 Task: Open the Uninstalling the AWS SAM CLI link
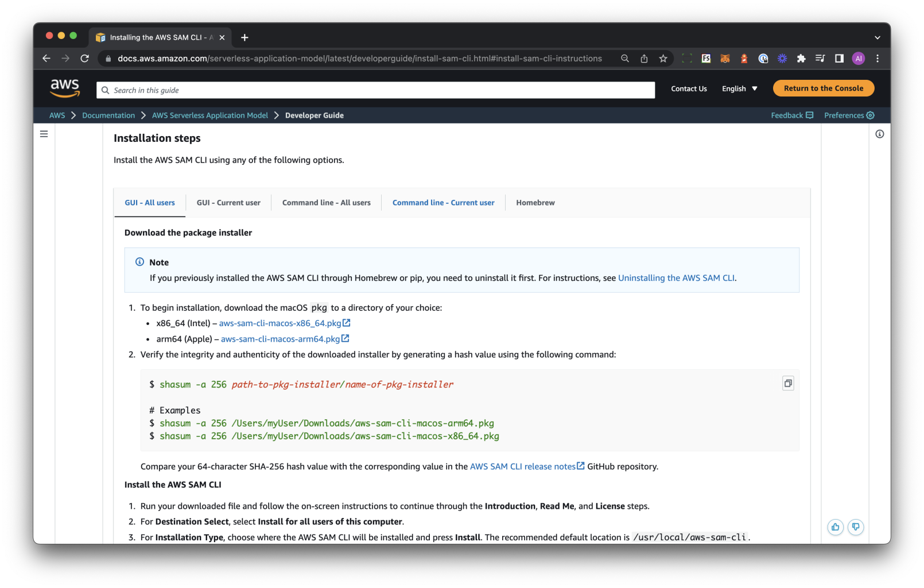click(x=676, y=277)
